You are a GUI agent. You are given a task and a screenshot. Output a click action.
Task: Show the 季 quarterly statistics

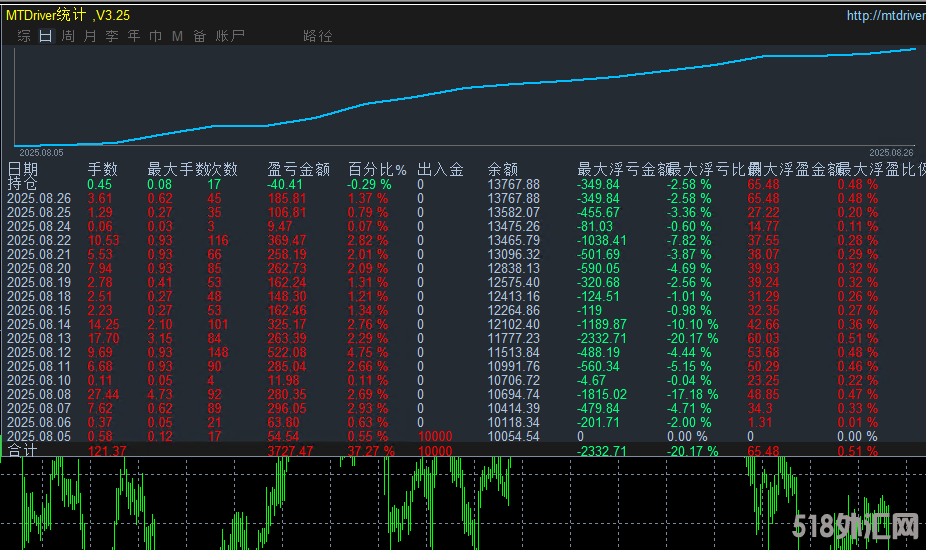(x=112, y=36)
